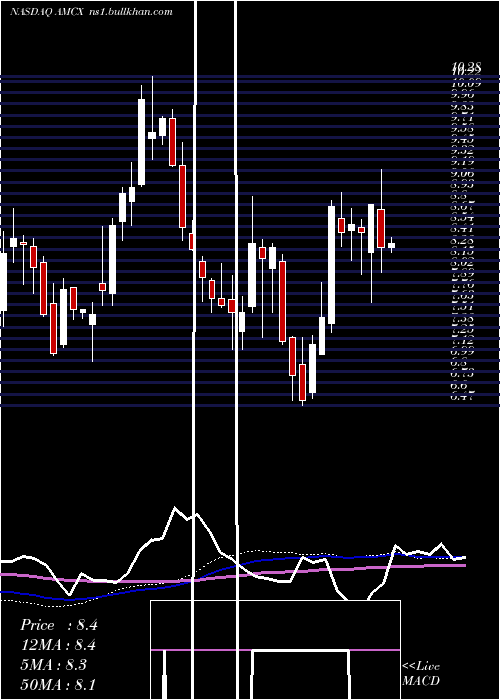The height and width of the screenshot is (700, 500).
Task: Click the last small white candlestick
Action: (392, 245)
